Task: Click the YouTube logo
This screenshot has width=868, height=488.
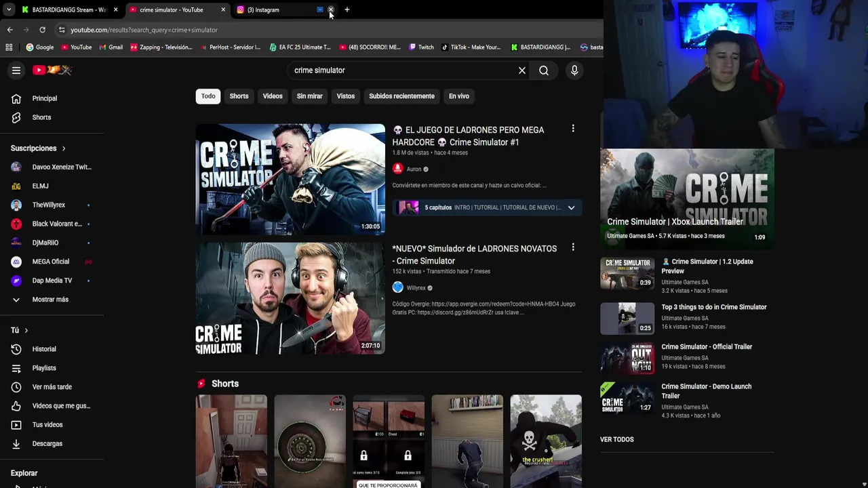Action: pos(52,70)
